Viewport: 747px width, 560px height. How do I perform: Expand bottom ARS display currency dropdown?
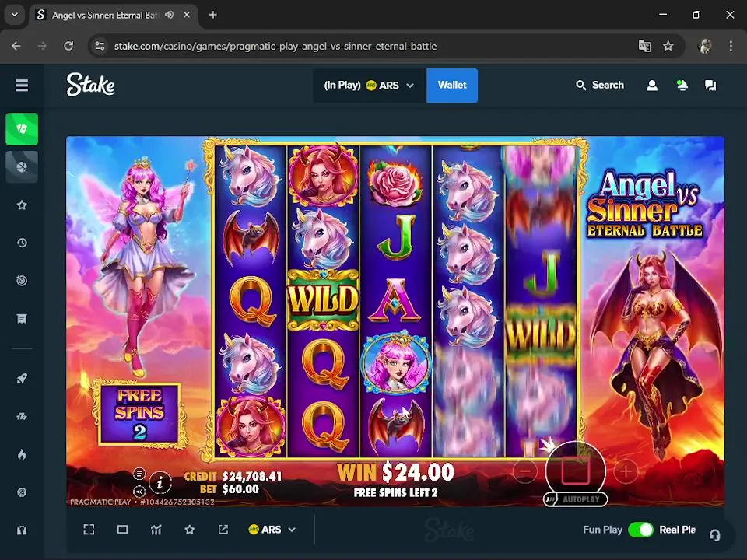(272, 530)
